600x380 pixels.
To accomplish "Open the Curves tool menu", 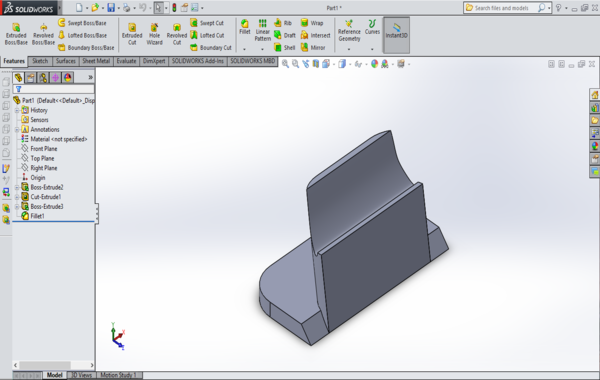I will (x=372, y=27).
